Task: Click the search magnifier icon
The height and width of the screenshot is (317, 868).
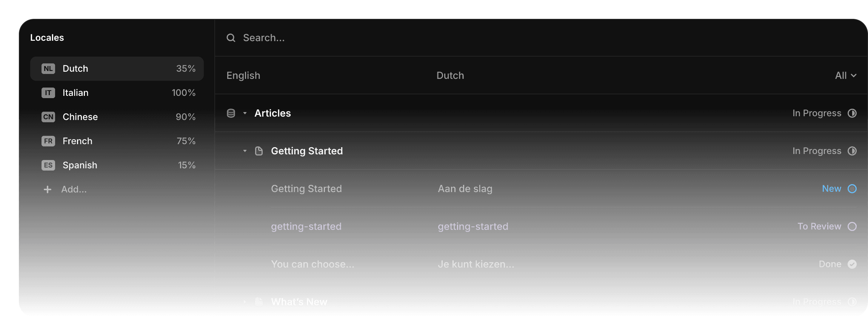Action: (x=231, y=38)
